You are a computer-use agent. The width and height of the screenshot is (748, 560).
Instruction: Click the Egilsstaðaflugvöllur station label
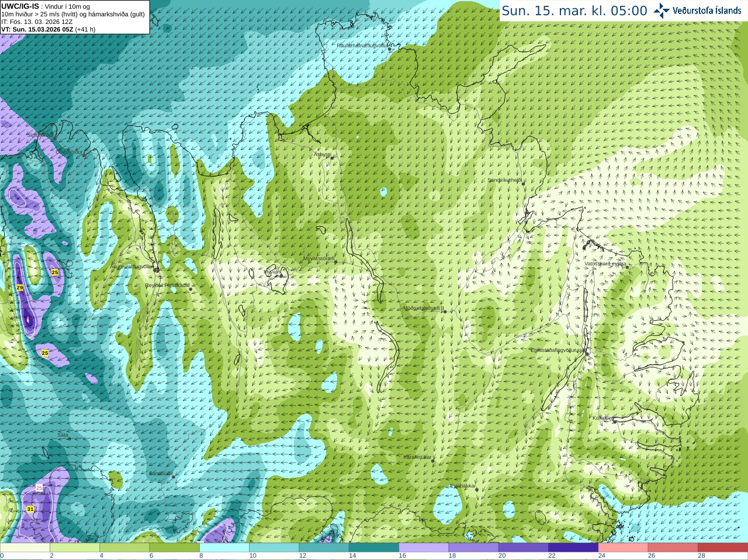point(558,350)
